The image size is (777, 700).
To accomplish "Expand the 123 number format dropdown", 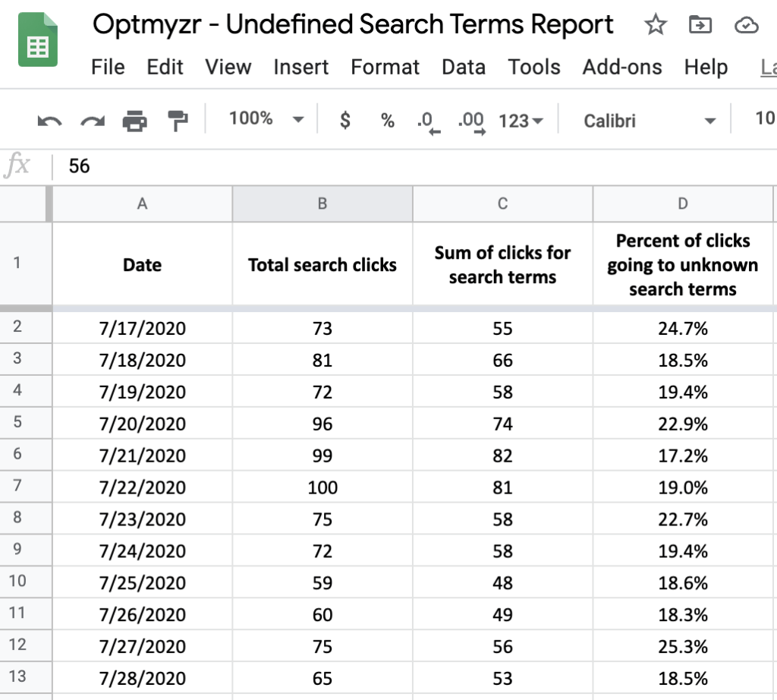I will pos(521,121).
